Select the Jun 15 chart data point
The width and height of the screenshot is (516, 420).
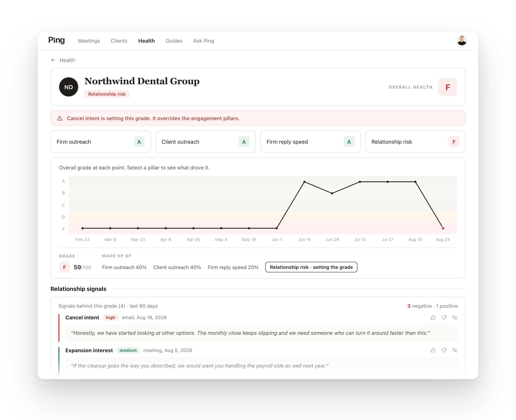pyautogui.click(x=304, y=182)
